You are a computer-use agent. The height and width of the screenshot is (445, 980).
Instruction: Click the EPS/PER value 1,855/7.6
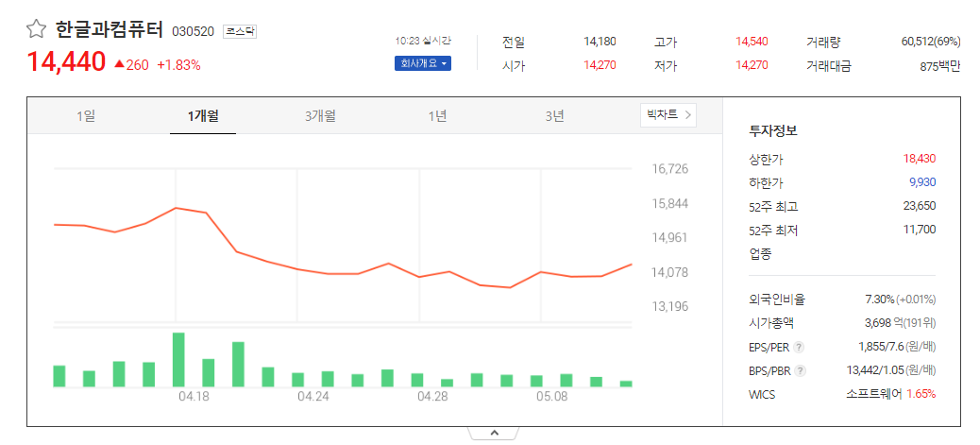tap(881, 347)
